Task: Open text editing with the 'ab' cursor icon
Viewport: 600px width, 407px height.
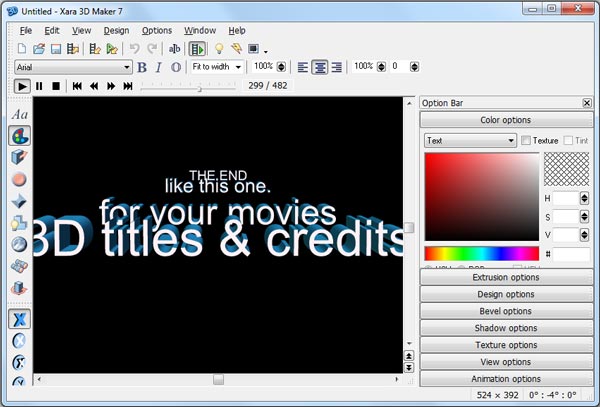Action: click(x=174, y=49)
